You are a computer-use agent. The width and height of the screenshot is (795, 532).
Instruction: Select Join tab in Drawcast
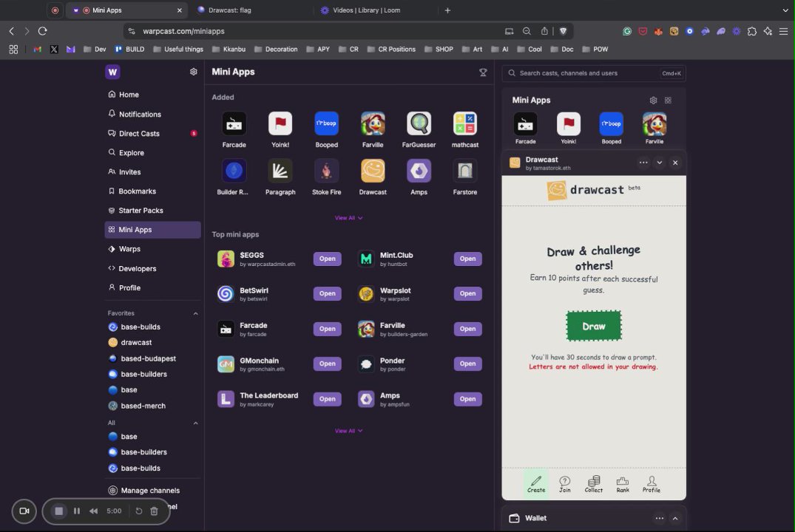coord(565,484)
